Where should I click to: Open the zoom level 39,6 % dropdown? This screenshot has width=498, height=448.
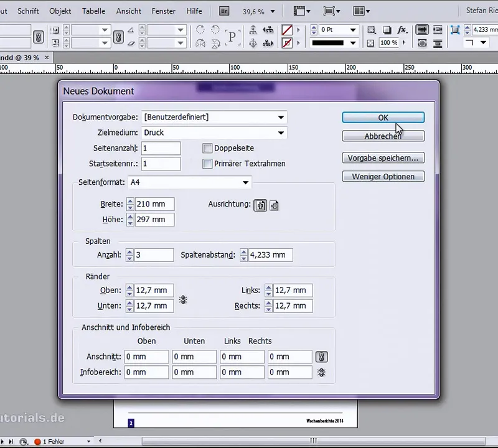point(273,11)
